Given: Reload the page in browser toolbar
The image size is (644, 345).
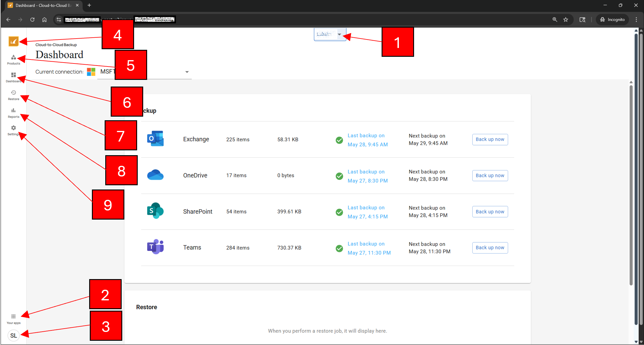Looking at the screenshot, I should [32, 19].
